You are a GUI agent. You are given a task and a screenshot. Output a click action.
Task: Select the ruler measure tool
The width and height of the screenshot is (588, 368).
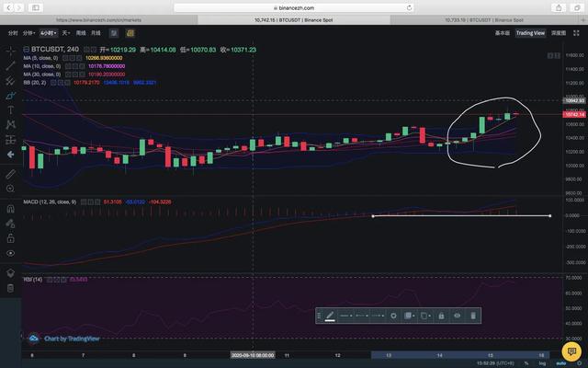[x=10, y=174]
